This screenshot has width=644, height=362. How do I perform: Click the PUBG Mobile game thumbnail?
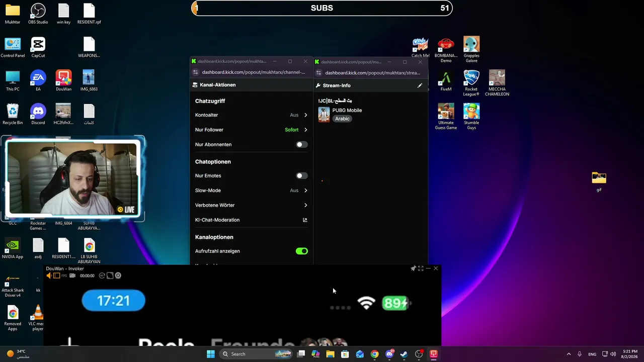[324, 115]
